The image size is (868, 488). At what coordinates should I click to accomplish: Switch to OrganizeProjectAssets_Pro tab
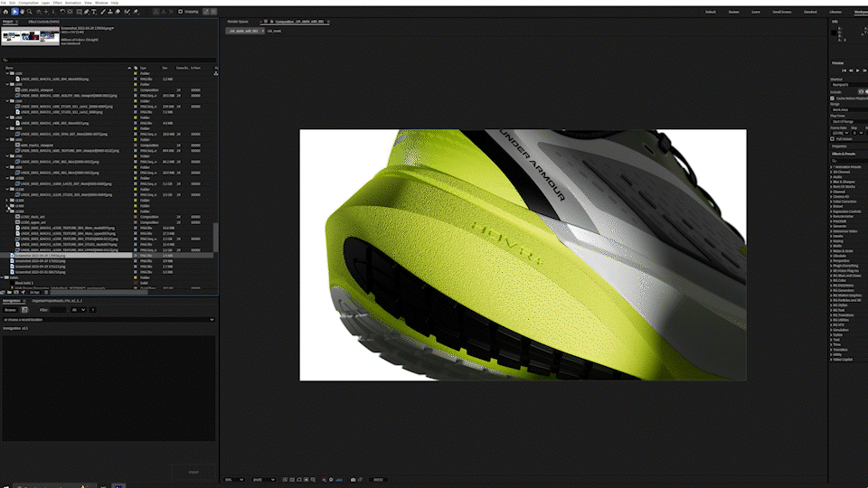coord(57,301)
